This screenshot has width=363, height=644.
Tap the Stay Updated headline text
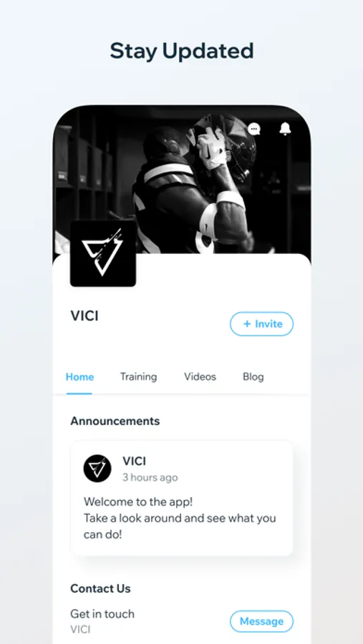pos(182,51)
